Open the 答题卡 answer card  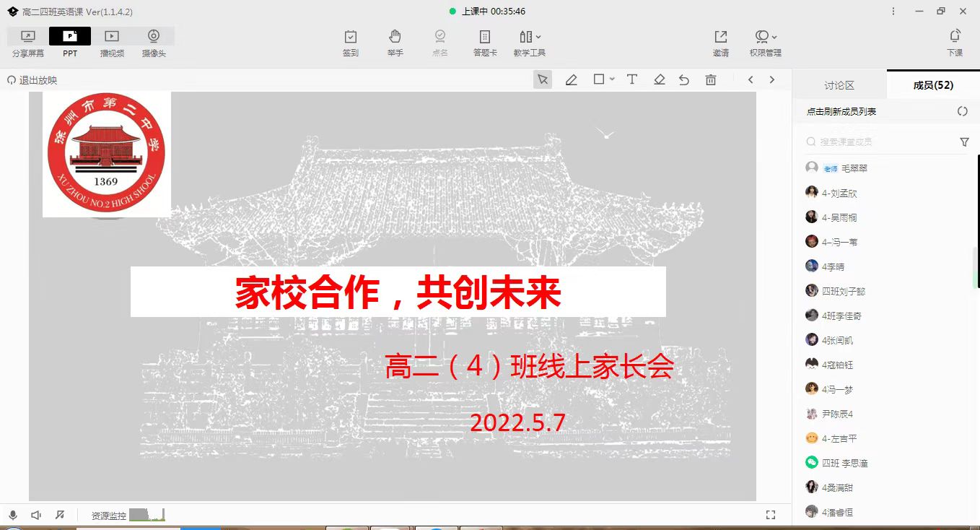pos(485,43)
